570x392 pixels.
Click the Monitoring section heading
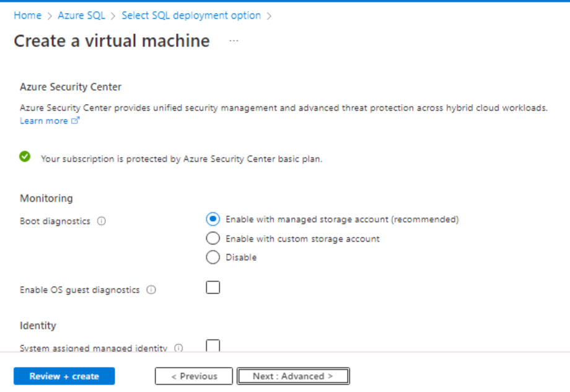[46, 198]
